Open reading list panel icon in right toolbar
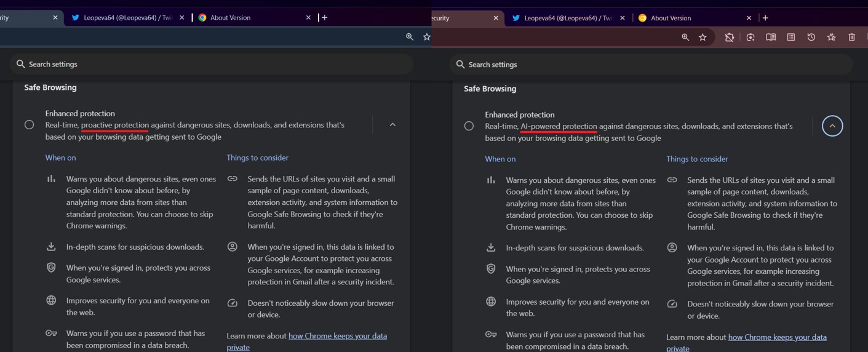 coord(791,38)
